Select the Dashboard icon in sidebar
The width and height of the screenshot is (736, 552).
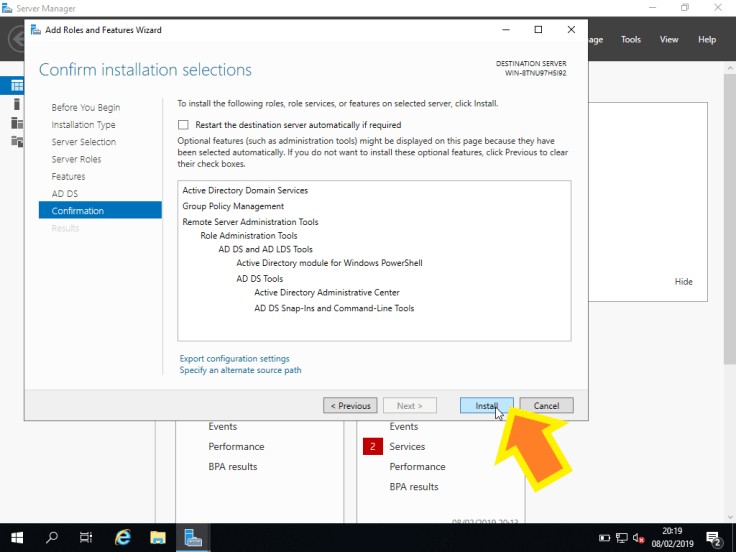click(x=17, y=86)
